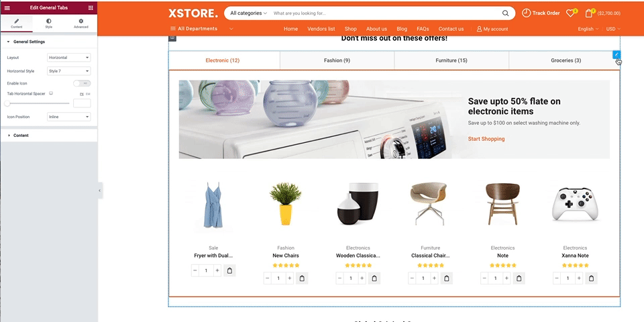
Task: Adjust the Tab Horizontal Spacer slider
Action: click(38, 103)
